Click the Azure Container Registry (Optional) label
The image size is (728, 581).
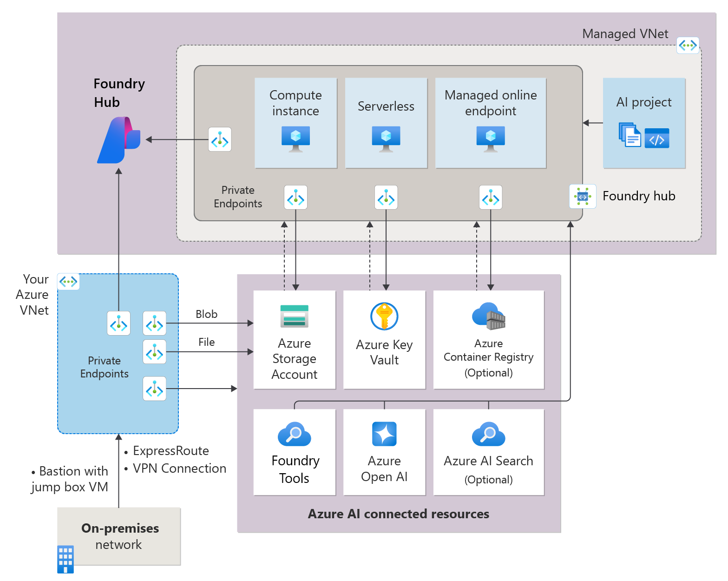(x=489, y=358)
